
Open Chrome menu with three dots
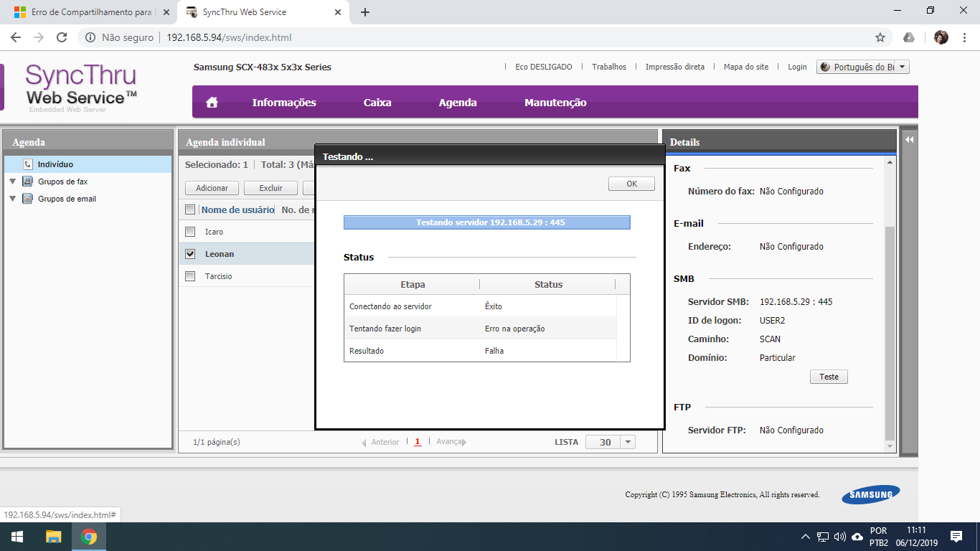click(x=964, y=37)
